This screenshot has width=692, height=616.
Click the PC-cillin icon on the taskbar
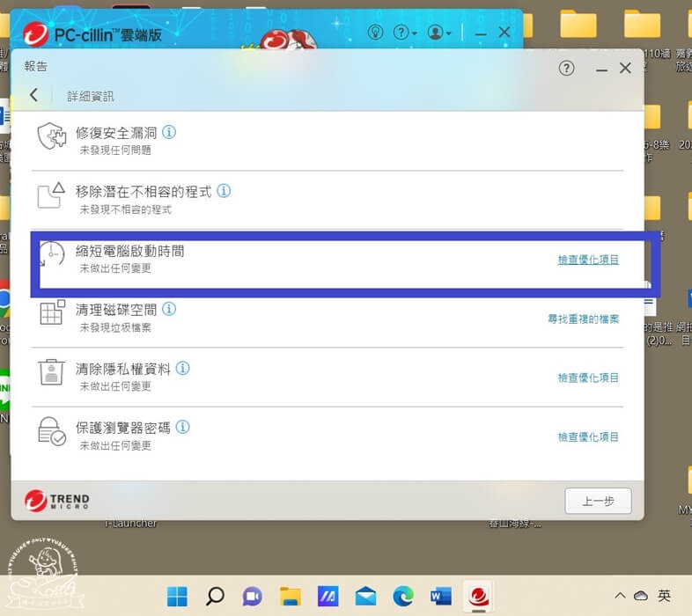click(x=479, y=597)
